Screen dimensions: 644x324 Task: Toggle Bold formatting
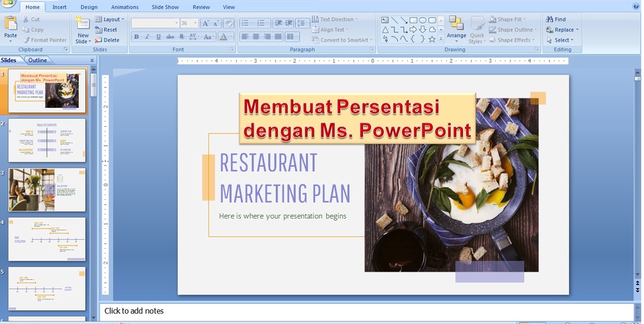[x=136, y=36]
